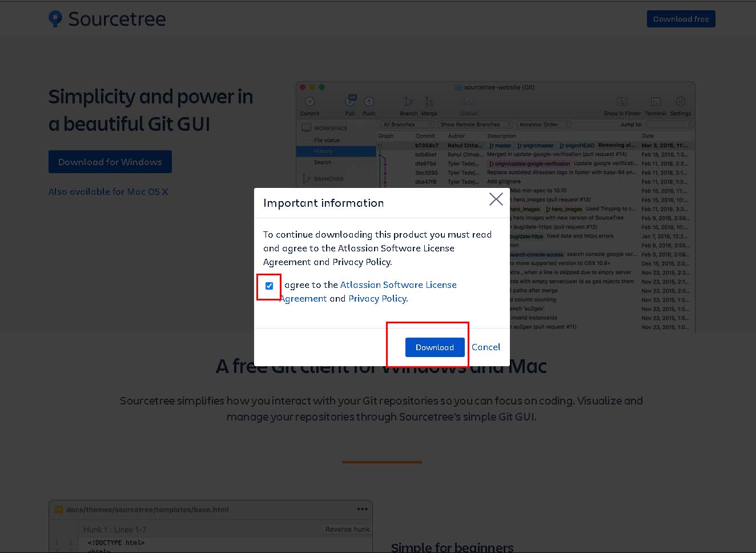Click the search-console-access branch tag
This screenshot has height=553, width=756.
click(x=536, y=254)
